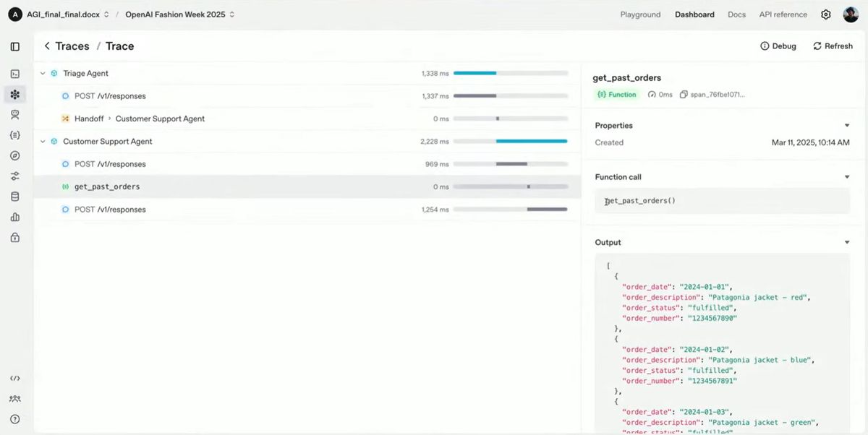Open the curly braces sidebar icon
The width and height of the screenshot is (868, 435).
(15, 135)
